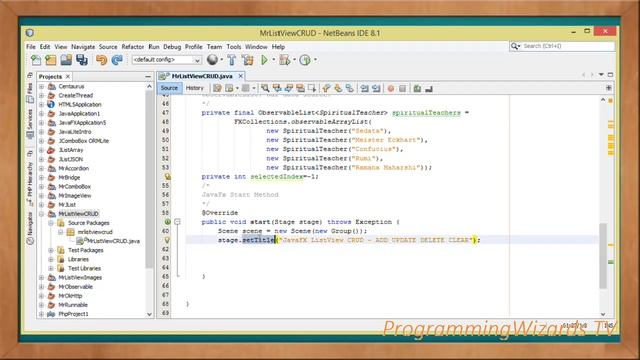Click the globe browser icon in toolbar

212,60
